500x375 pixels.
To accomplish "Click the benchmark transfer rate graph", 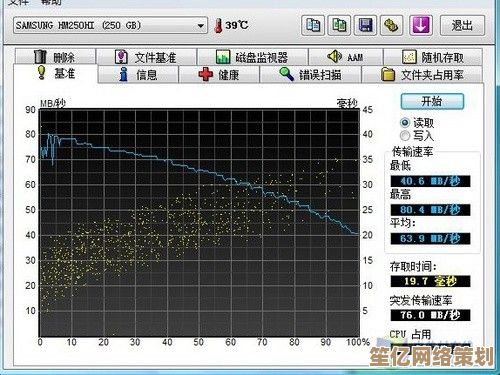I will [x=199, y=223].
